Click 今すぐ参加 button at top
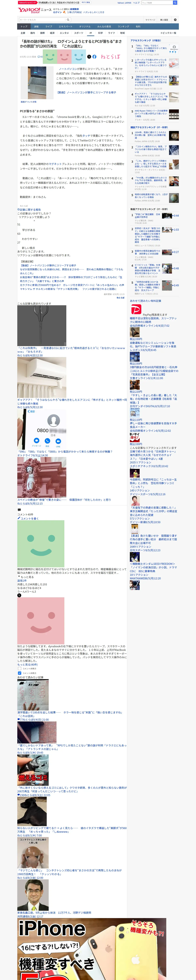Screen dimensions: 196x980 pos(86,3)
